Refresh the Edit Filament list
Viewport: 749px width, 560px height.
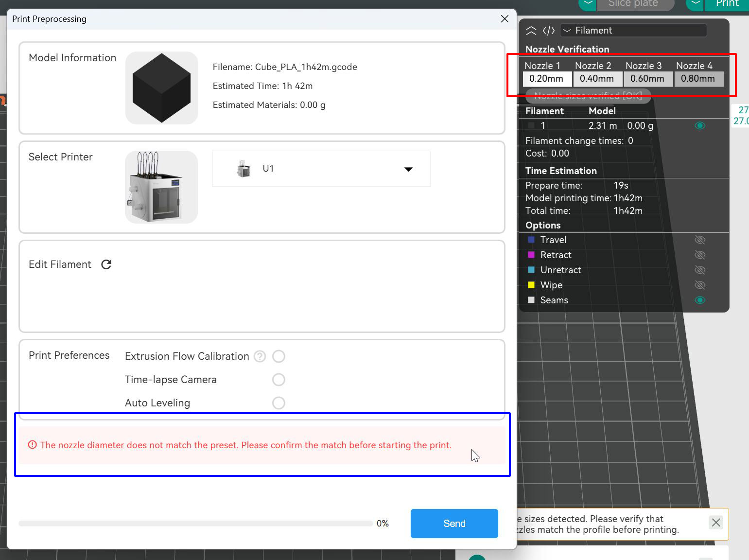point(106,264)
